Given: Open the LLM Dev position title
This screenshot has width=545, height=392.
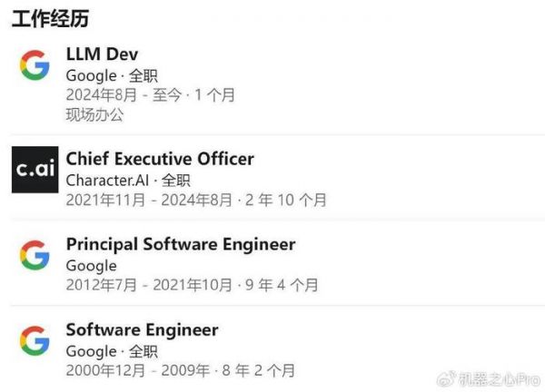Looking at the screenshot, I should tap(102, 55).
